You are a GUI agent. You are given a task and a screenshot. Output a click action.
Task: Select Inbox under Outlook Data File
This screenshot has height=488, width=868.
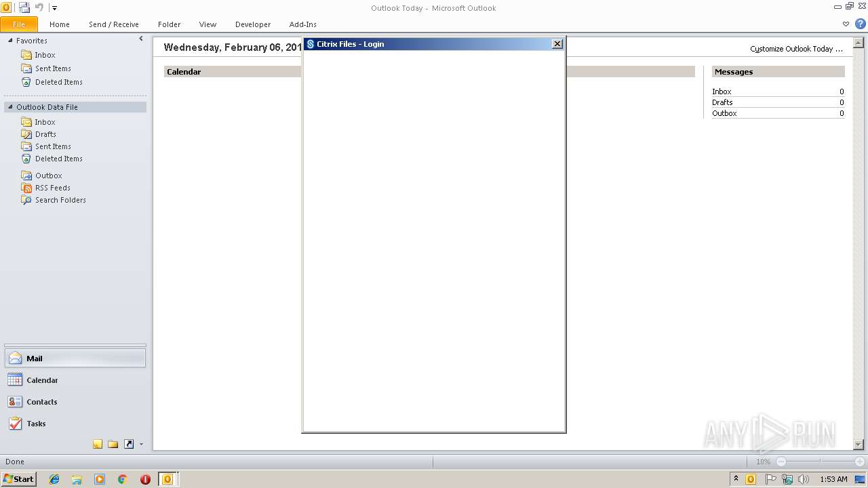point(45,122)
